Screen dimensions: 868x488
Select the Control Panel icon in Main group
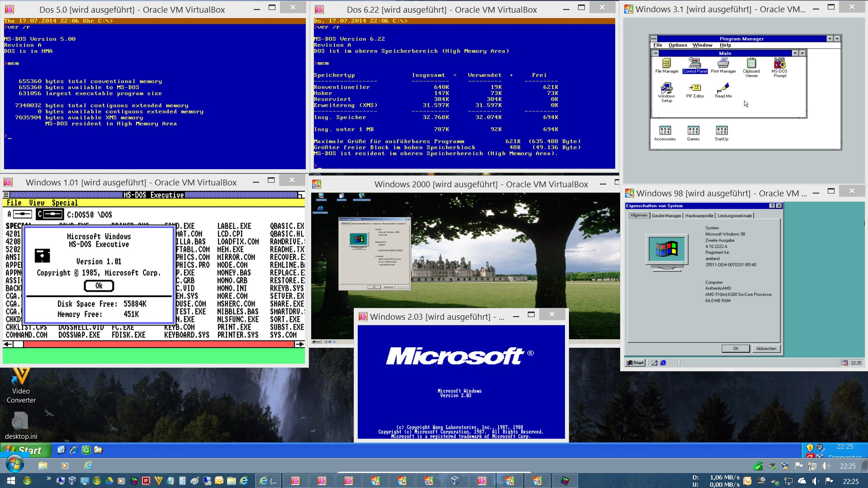tap(695, 66)
